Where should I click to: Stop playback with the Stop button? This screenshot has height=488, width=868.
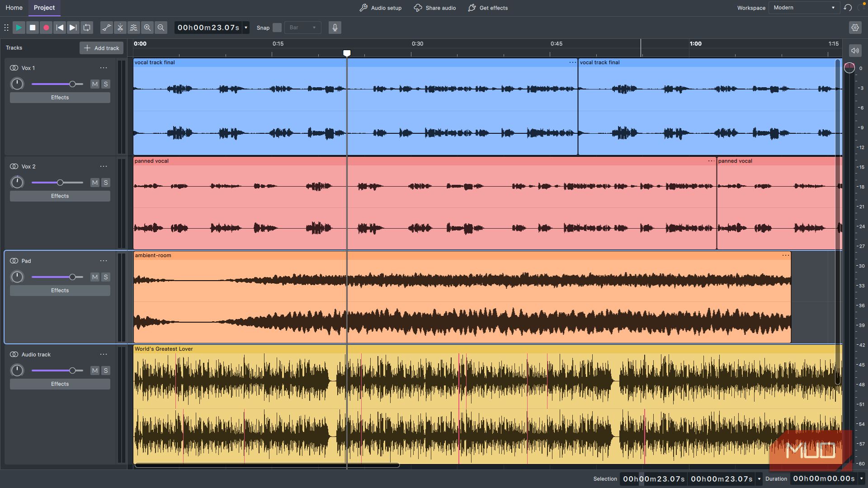coord(33,28)
